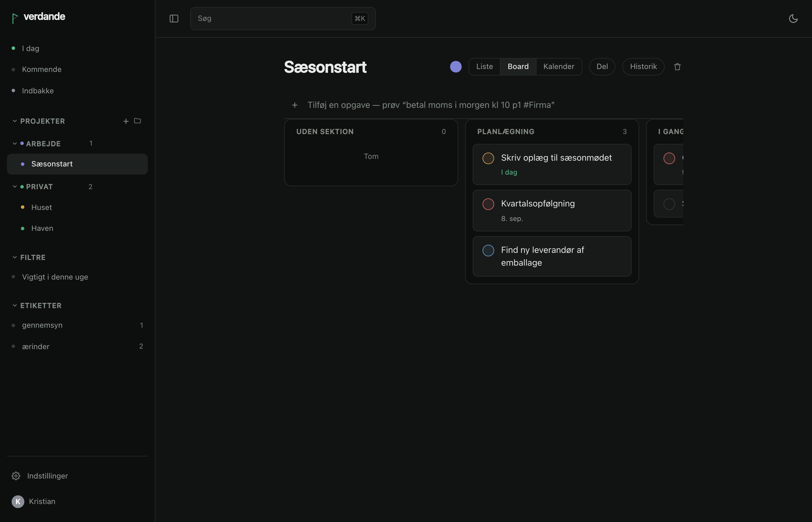The image size is (812, 522).
Task: Collapse the Privat folder chevron
Action: (x=14, y=186)
